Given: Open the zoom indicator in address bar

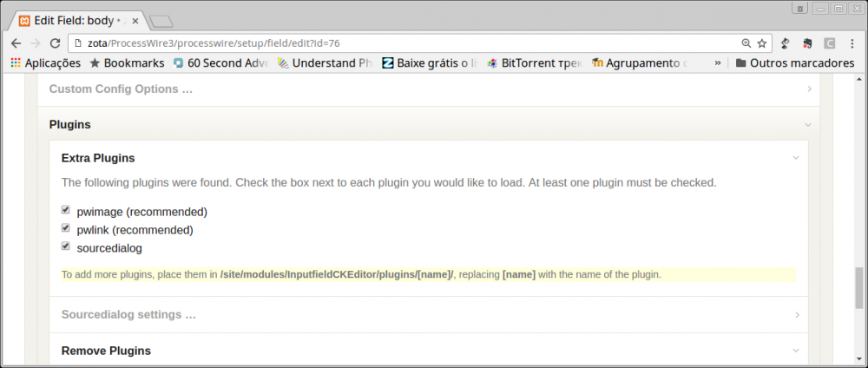Looking at the screenshot, I should click(x=746, y=43).
